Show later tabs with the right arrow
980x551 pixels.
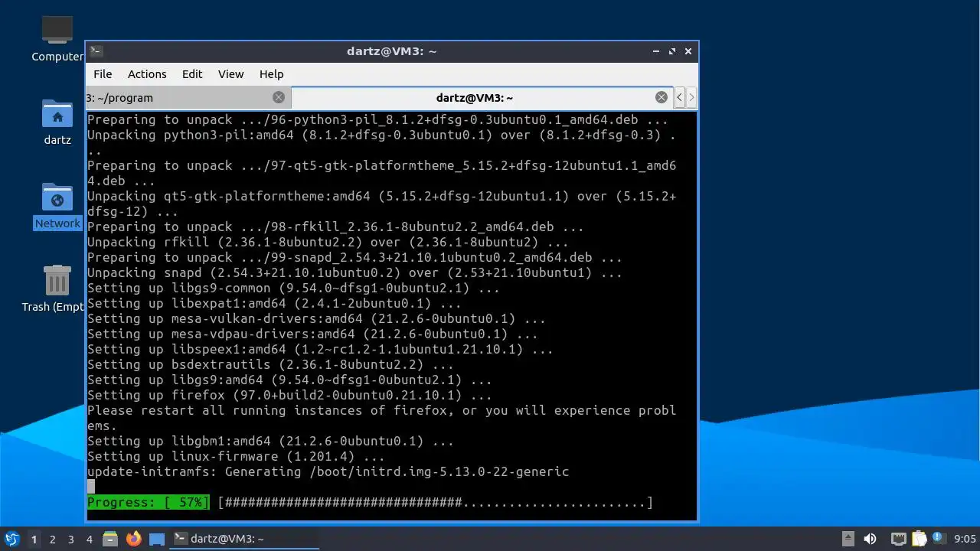pyautogui.click(x=691, y=97)
